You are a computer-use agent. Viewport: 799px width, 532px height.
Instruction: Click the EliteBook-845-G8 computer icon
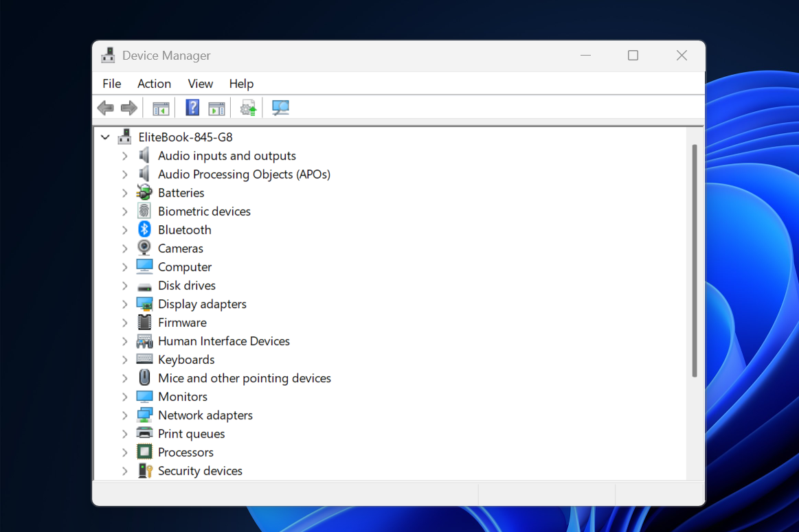click(125, 137)
